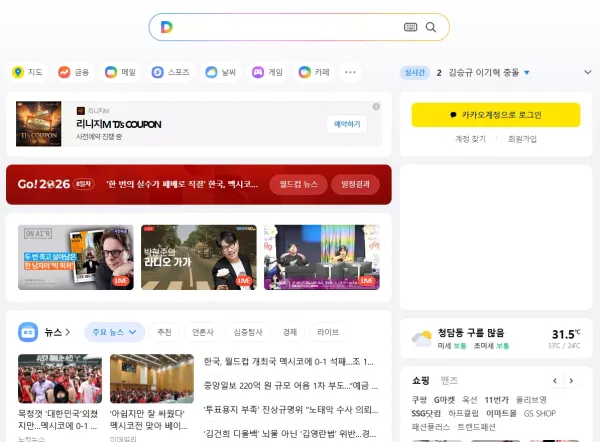Viewport: 600px width, 442px height.
Task: Open 리니지M TJ's COUPON ad title
Action: click(119, 124)
